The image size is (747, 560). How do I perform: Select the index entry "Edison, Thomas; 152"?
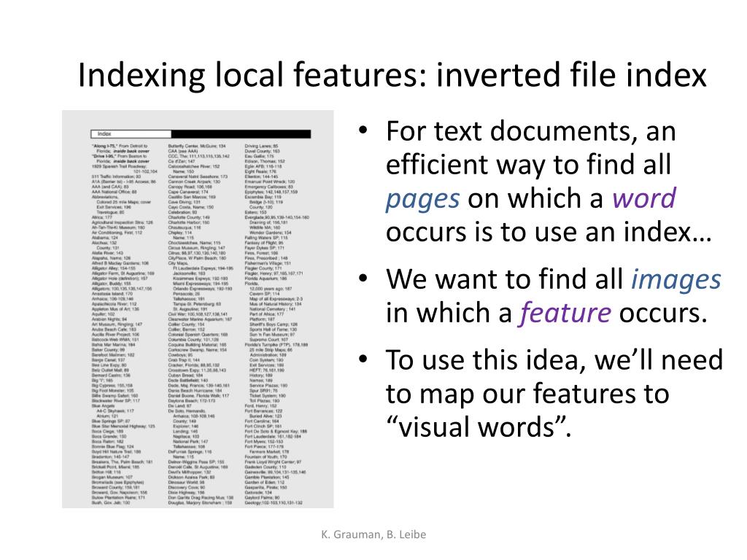(x=265, y=161)
